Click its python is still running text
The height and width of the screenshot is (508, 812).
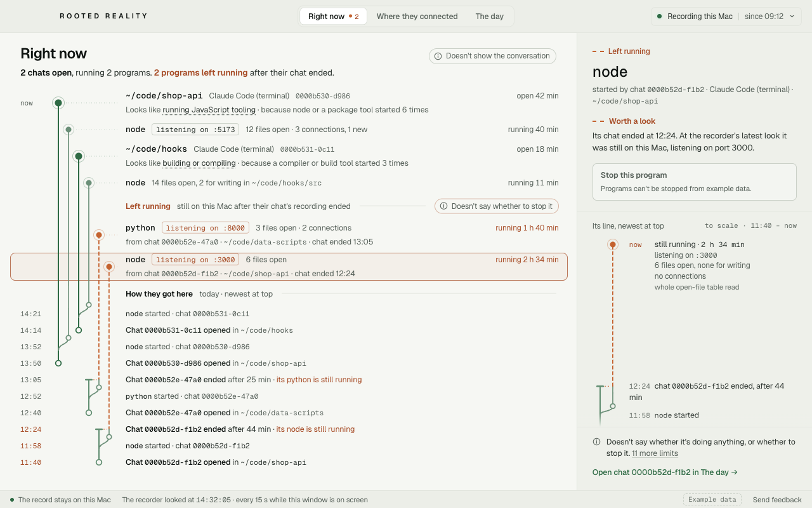pyautogui.click(x=319, y=380)
